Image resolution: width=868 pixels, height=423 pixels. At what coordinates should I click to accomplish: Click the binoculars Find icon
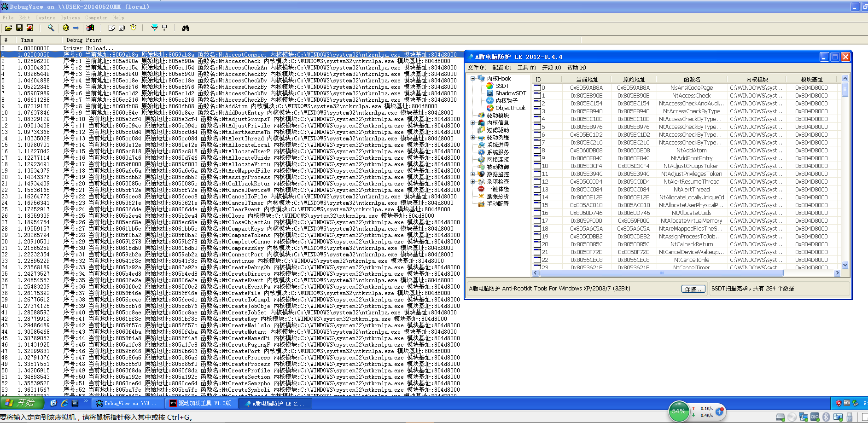186,28
